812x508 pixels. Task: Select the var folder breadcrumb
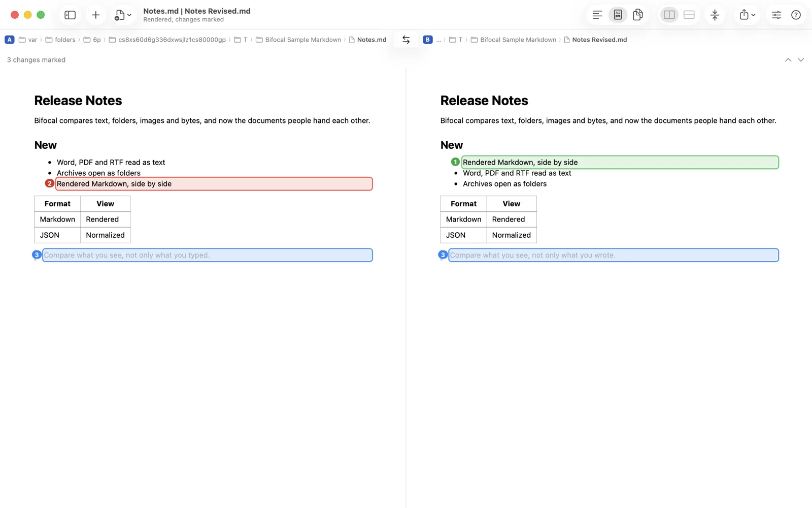pos(28,40)
